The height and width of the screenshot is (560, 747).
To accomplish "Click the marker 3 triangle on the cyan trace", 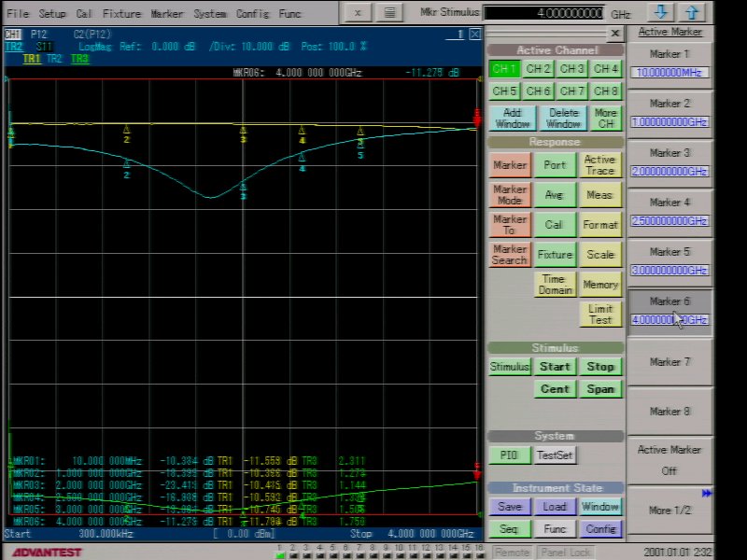I will pos(243,189).
